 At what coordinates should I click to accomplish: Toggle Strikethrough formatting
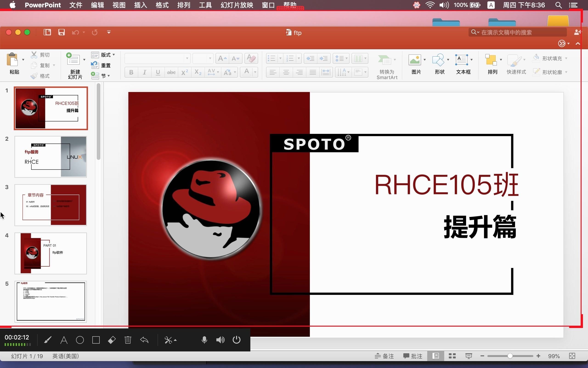171,72
